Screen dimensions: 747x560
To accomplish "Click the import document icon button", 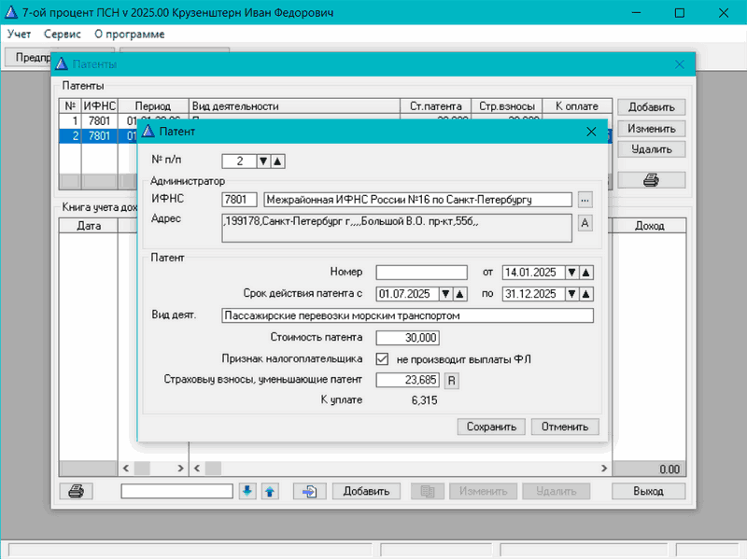I will tap(309, 491).
